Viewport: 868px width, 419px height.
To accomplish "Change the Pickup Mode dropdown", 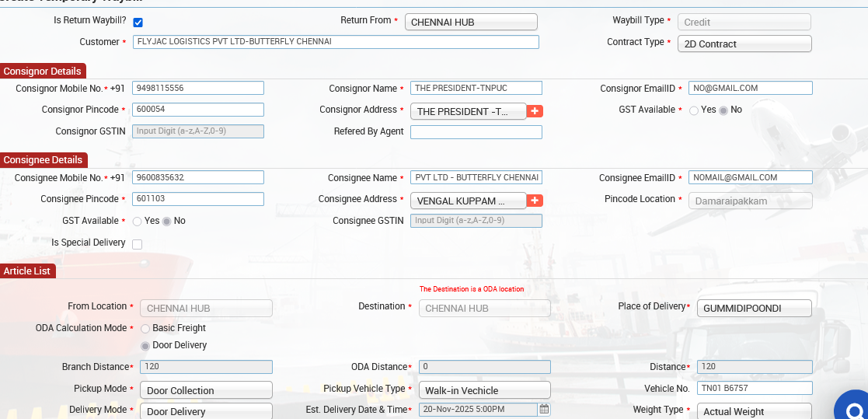I will (x=206, y=390).
